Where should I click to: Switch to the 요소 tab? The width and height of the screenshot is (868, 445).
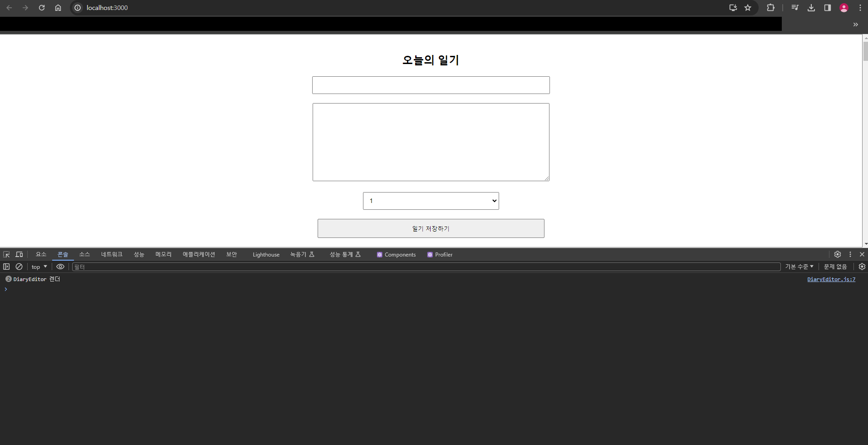click(x=41, y=254)
